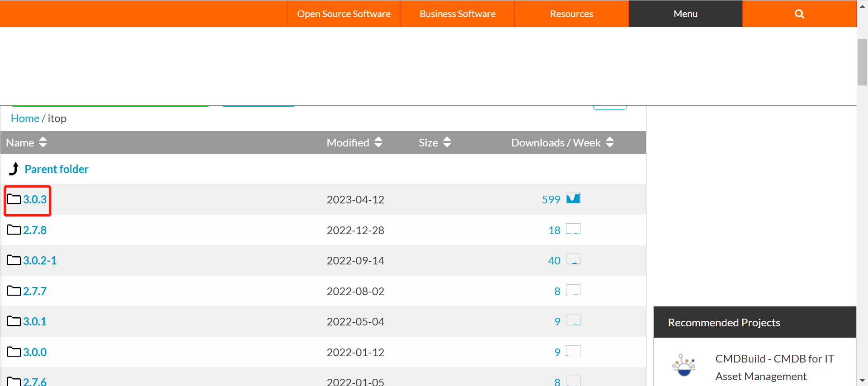The image size is (868, 386).
Task: Sort the table by Modified date
Action: coord(354,142)
